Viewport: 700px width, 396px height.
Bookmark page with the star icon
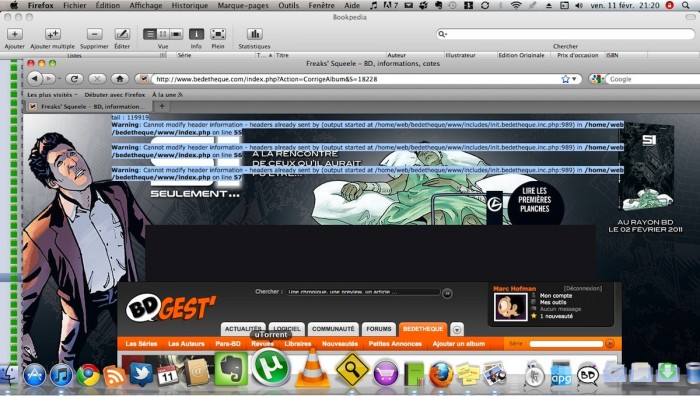pos(565,79)
